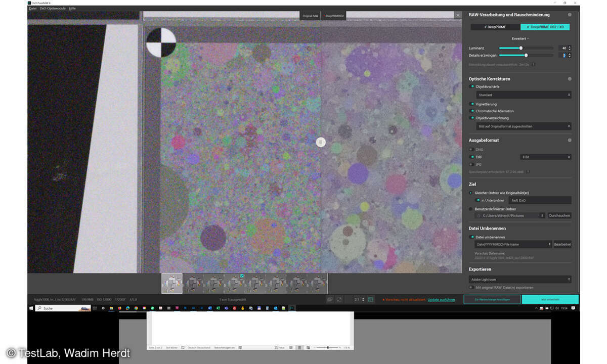Disable the Vignettierung correction toggle

click(x=472, y=104)
